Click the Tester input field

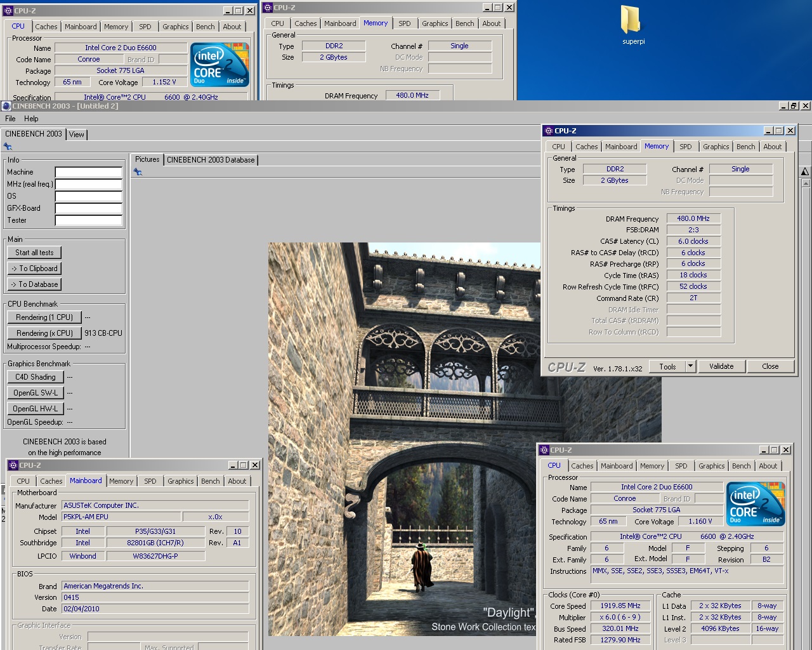pos(89,220)
